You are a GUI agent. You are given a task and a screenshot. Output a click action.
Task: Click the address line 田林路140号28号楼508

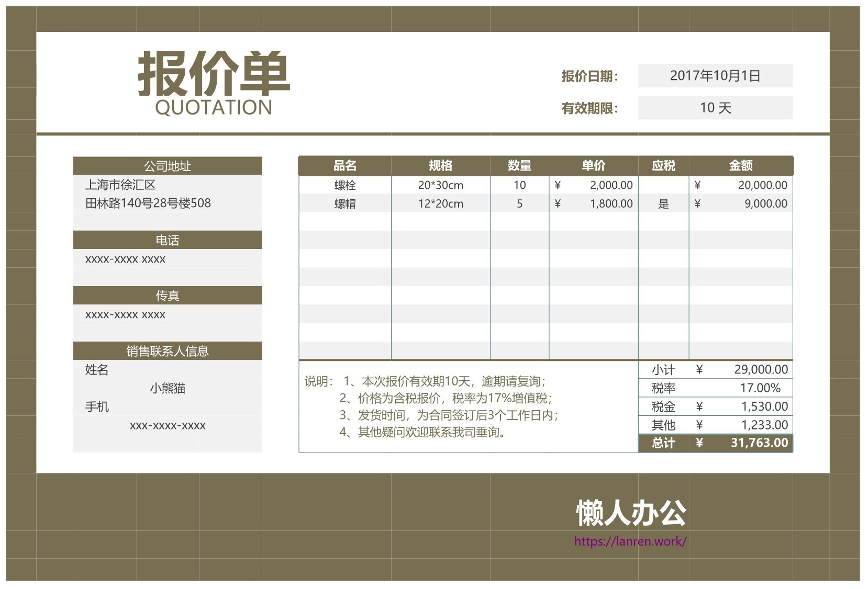tap(148, 203)
